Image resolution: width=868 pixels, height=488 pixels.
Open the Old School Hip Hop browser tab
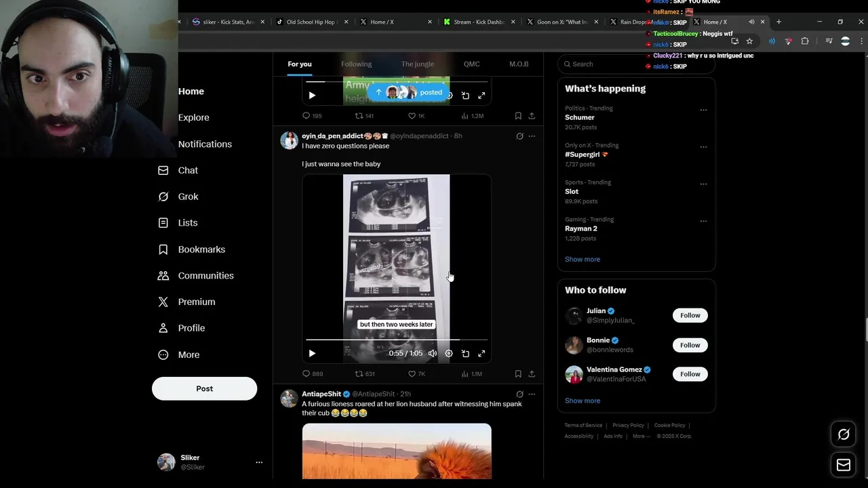coord(311,22)
